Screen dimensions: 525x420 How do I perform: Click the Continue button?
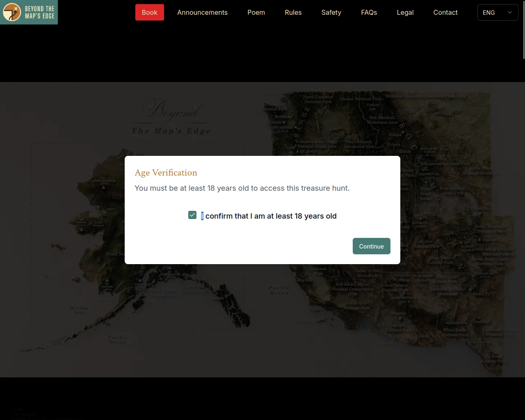pos(372,246)
